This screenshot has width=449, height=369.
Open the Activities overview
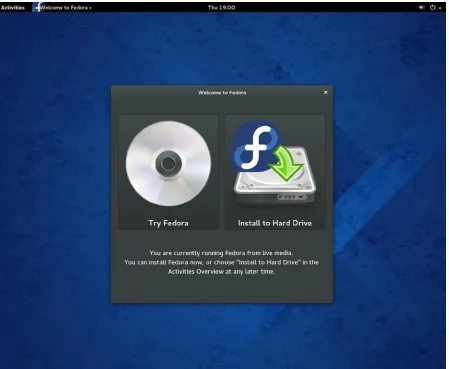pyautogui.click(x=13, y=7)
